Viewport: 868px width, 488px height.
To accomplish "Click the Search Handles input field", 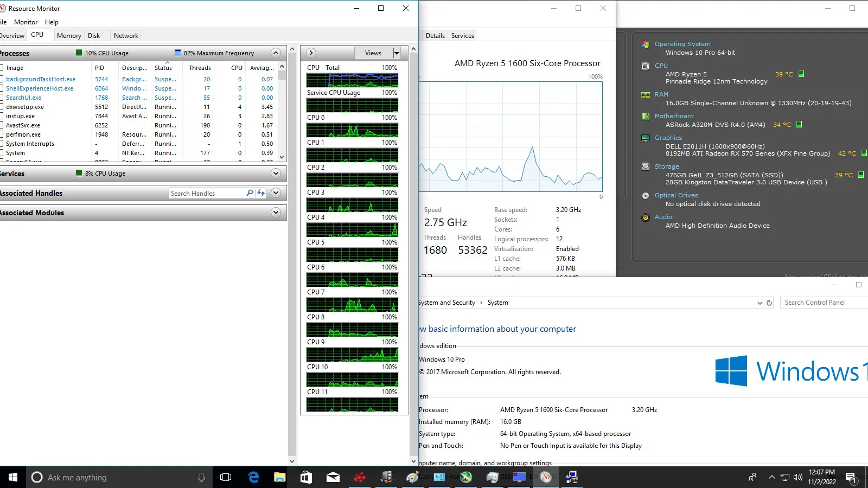I will [207, 193].
